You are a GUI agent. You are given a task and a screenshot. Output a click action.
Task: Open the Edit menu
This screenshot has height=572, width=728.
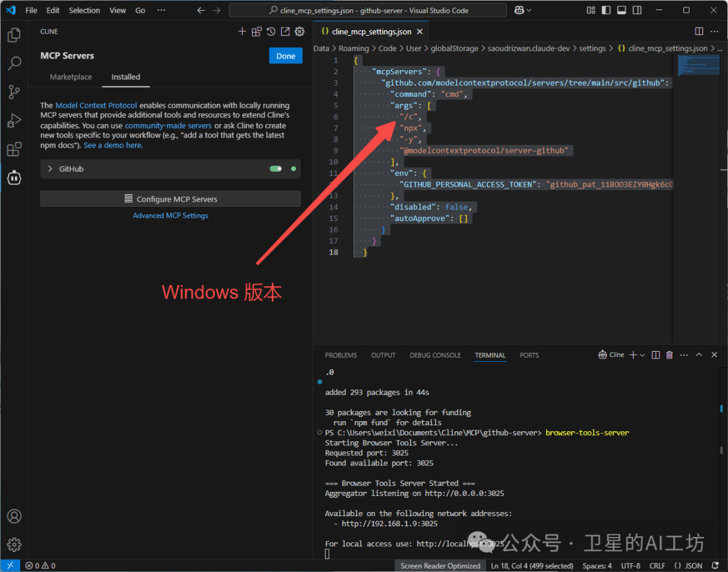pyautogui.click(x=53, y=10)
